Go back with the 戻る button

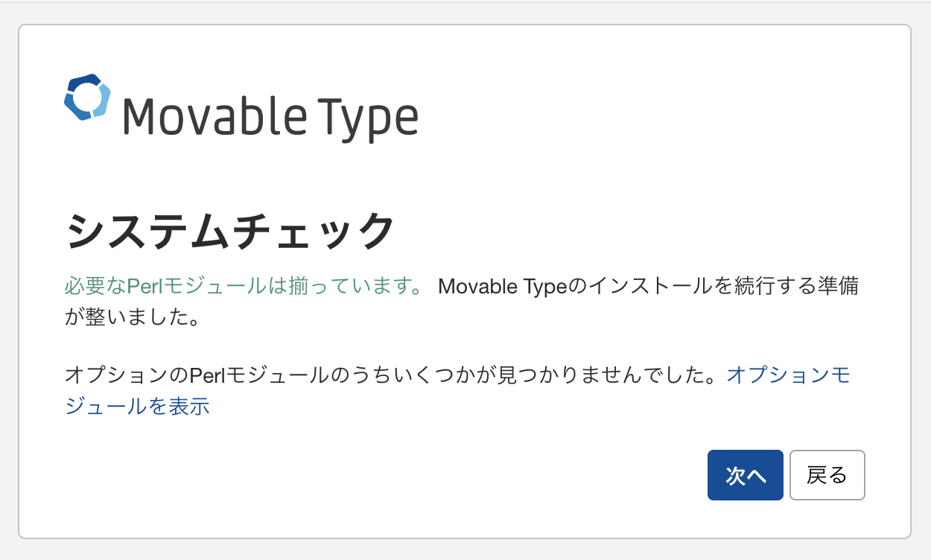click(827, 475)
